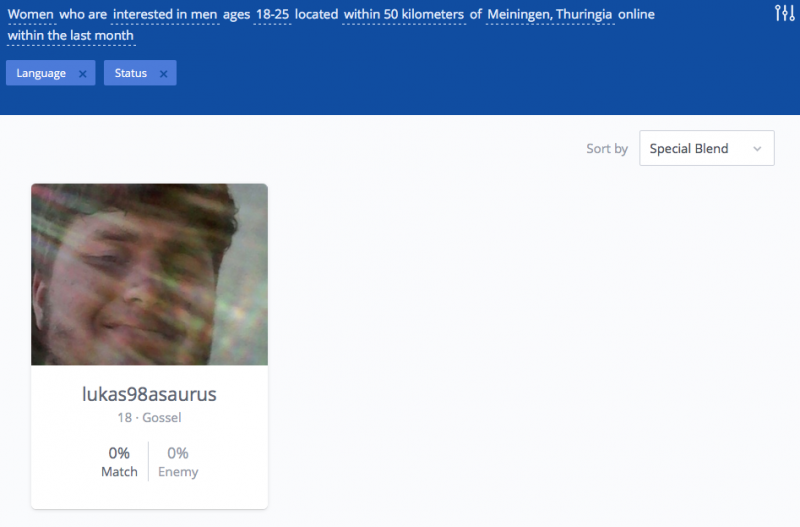Open the Special Blend sort dropdown
The width and height of the screenshot is (800, 527).
click(706, 149)
